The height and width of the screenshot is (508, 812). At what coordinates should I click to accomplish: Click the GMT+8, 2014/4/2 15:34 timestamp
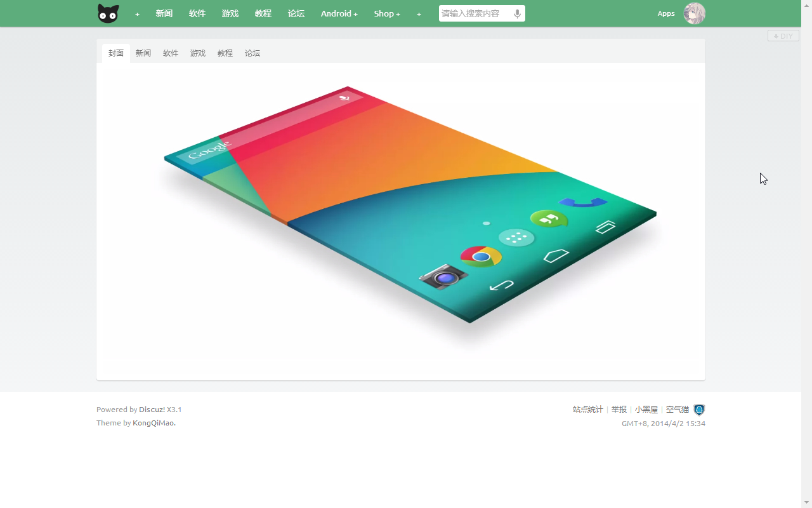[x=664, y=424]
